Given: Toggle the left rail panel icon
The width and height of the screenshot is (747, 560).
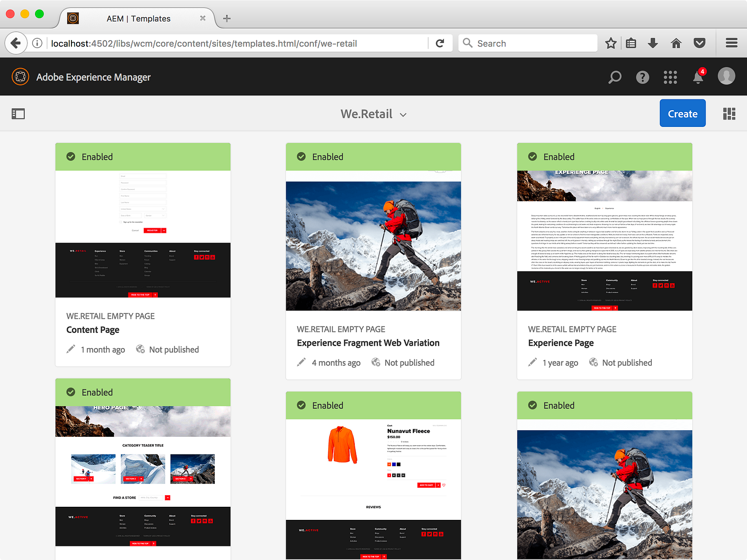Looking at the screenshot, I should [18, 114].
